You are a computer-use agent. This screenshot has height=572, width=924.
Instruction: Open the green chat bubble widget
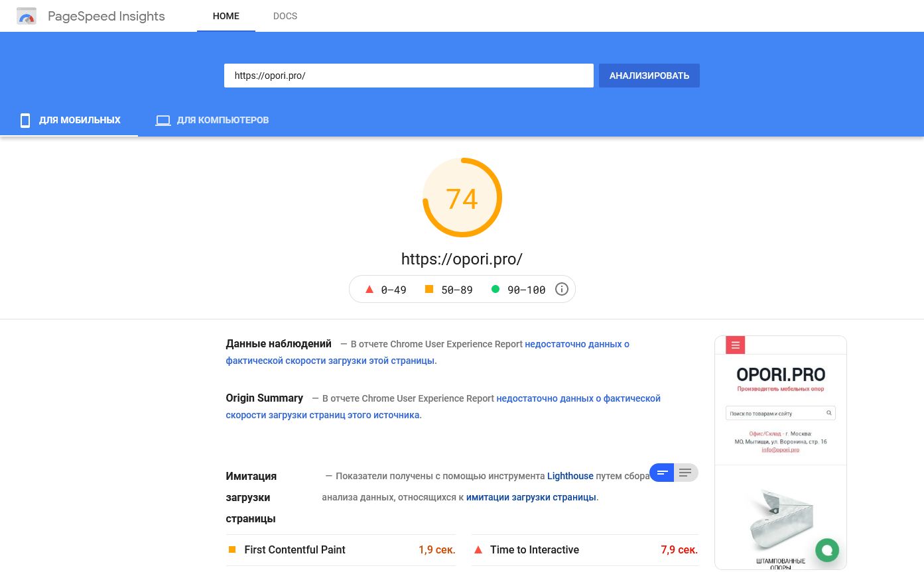(827, 549)
